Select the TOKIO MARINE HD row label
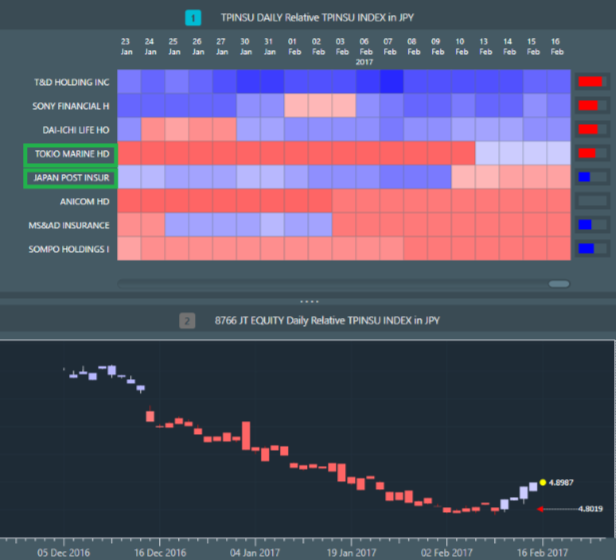The image size is (616, 560). click(72, 154)
